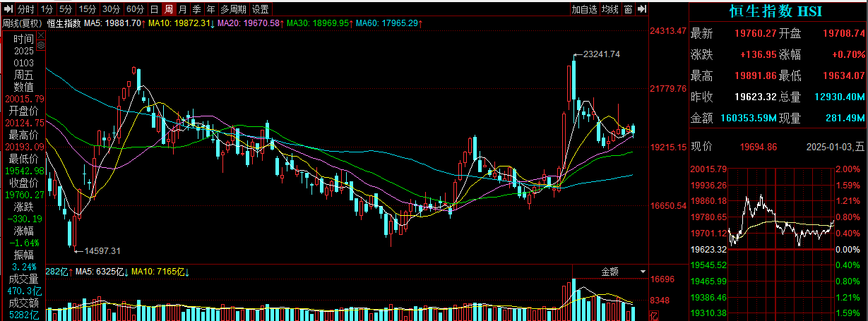Open the 设置 settings button

(261, 9)
